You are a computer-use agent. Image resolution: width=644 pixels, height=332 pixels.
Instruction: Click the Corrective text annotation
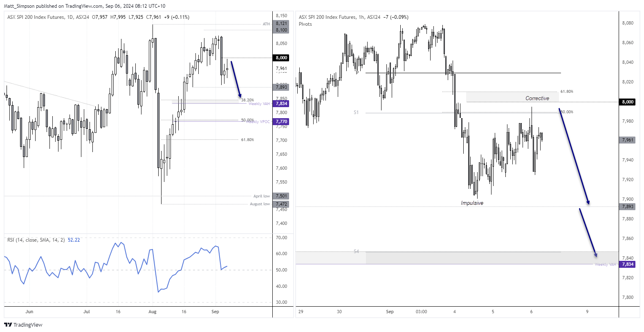[537, 99]
